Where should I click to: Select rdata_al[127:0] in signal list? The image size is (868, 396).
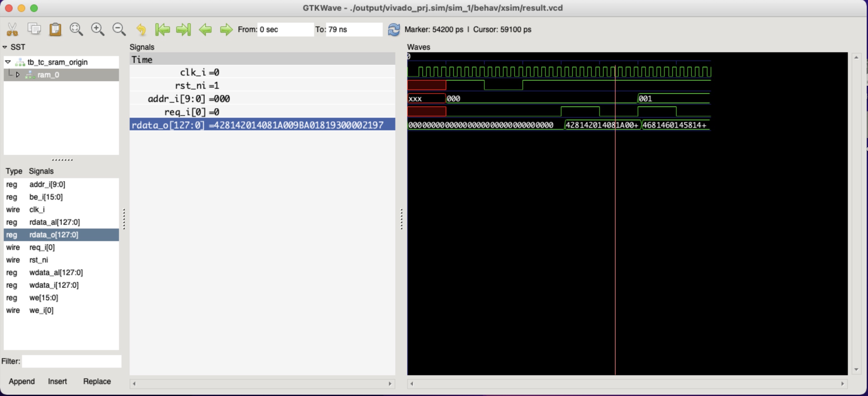point(61,222)
